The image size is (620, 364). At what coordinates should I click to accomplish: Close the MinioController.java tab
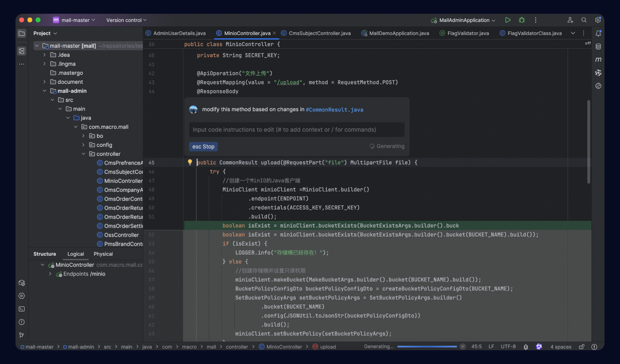[274, 33]
